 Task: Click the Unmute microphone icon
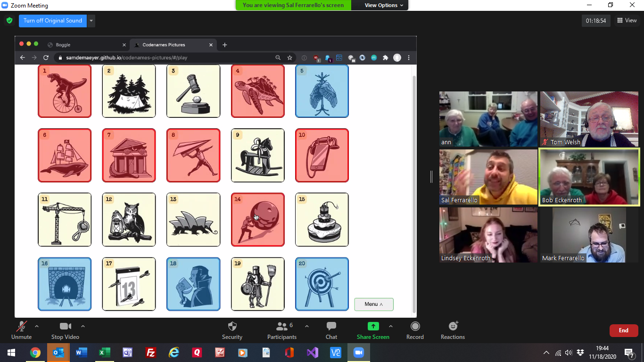point(21,326)
